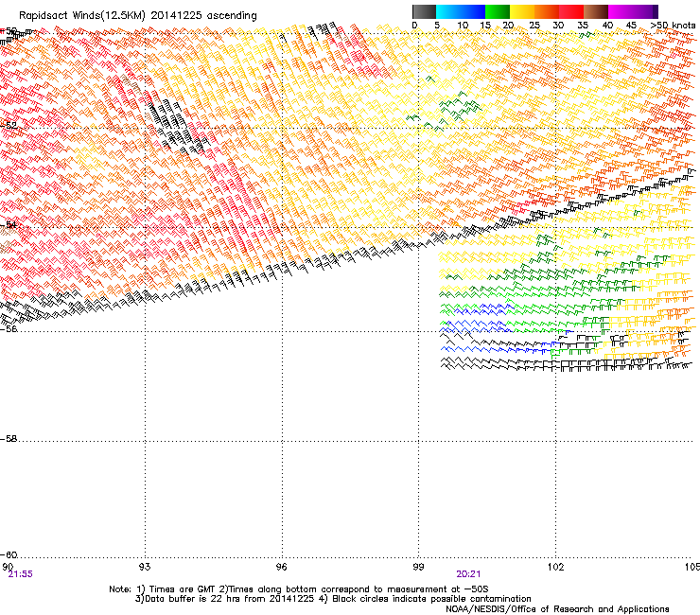Click the magenta 40-45 knots legend swatch
700x615 pixels.
pyautogui.click(x=621, y=11)
